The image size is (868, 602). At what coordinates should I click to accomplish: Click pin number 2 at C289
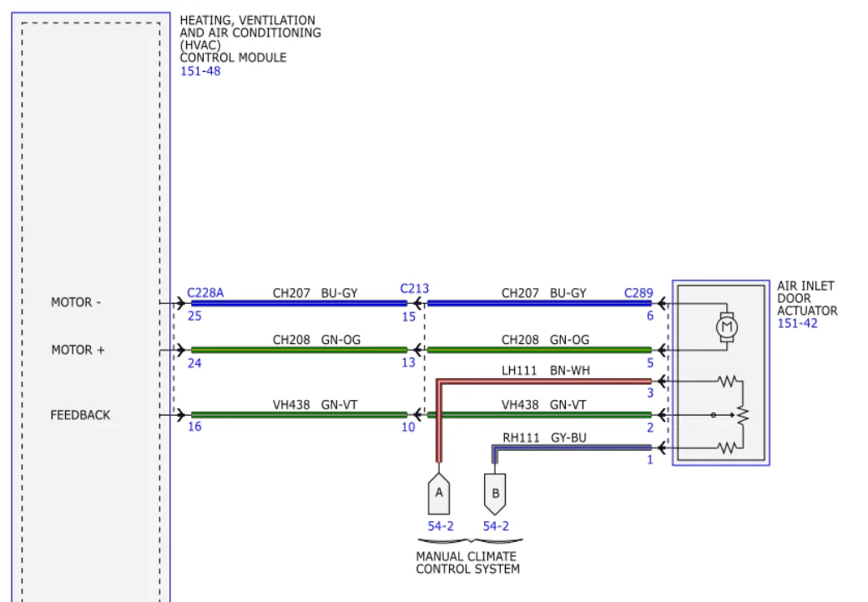pyautogui.click(x=650, y=427)
